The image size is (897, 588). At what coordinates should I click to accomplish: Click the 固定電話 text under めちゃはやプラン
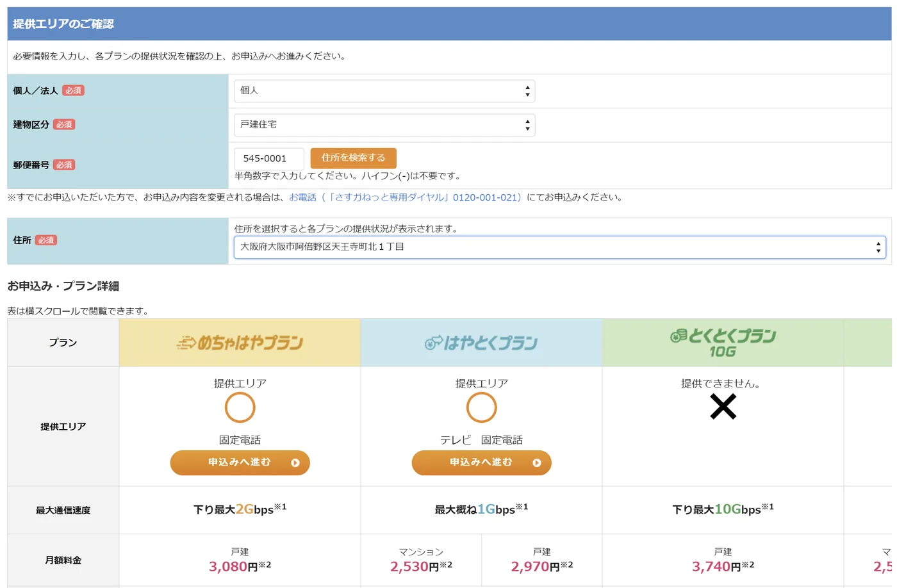[240, 440]
